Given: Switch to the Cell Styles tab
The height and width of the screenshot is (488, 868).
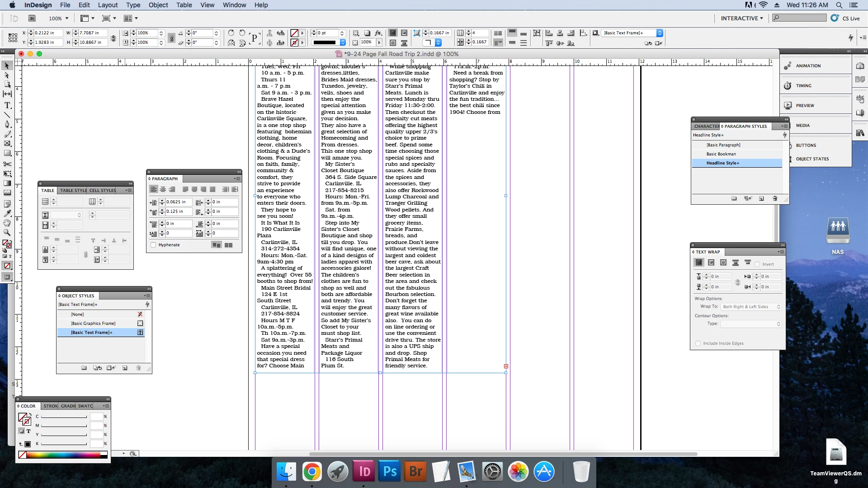Looking at the screenshot, I should pyautogui.click(x=102, y=190).
